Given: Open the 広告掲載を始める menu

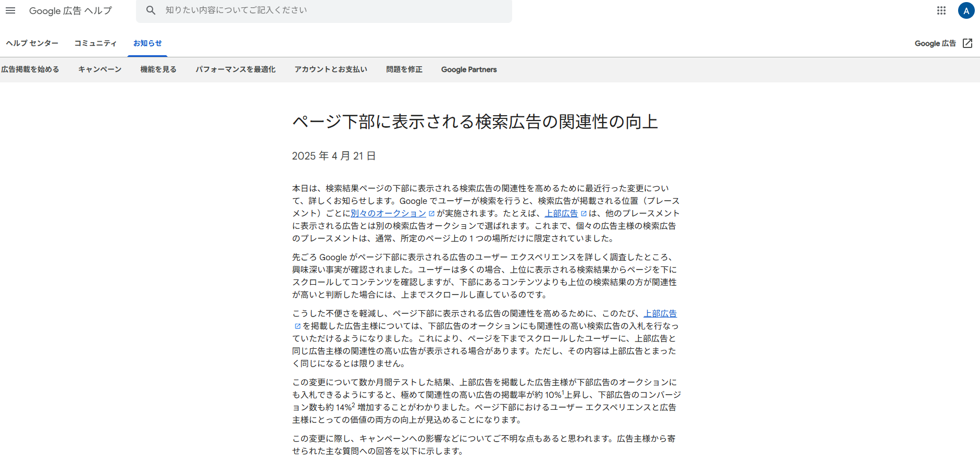Looking at the screenshot, I should (x=30, y=69).
